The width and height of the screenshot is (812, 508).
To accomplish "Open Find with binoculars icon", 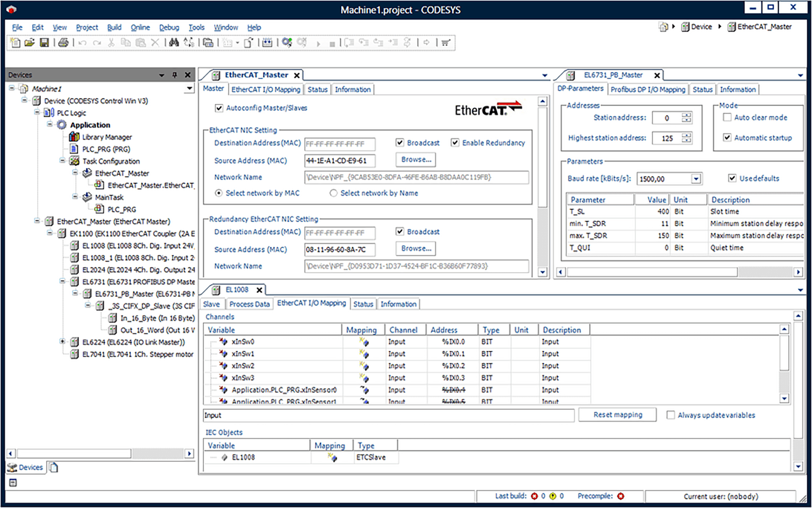I will click(174, 42).
